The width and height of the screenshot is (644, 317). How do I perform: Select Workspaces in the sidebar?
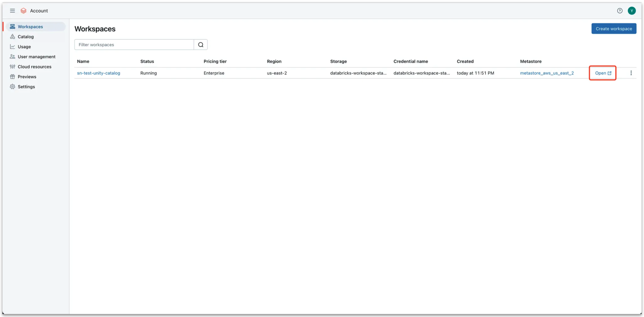pyautogui.click(x=30, y=27)
